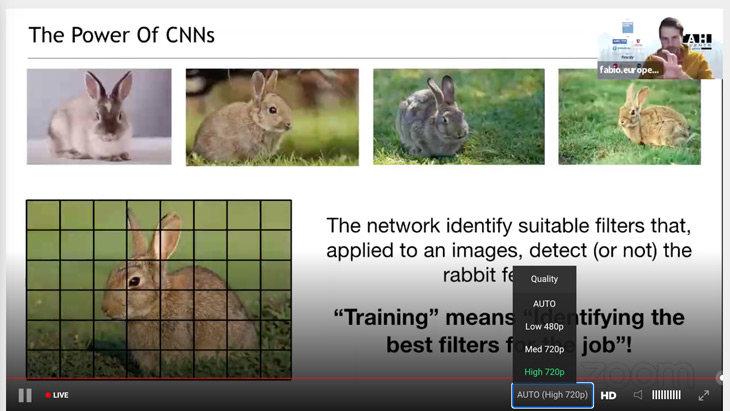
Task: Pause the live video stream
Action: click(x=25, y=395)
